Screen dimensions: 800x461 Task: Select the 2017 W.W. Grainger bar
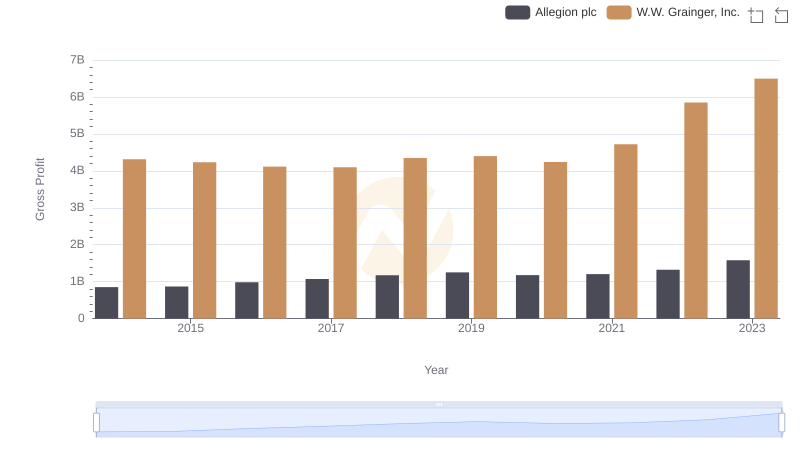345,243
